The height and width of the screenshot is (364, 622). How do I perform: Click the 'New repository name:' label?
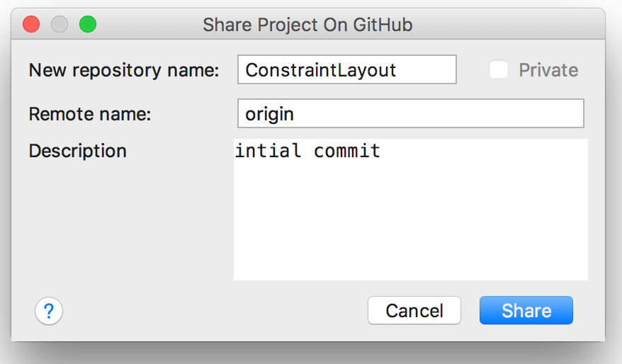tap(124, 71)
